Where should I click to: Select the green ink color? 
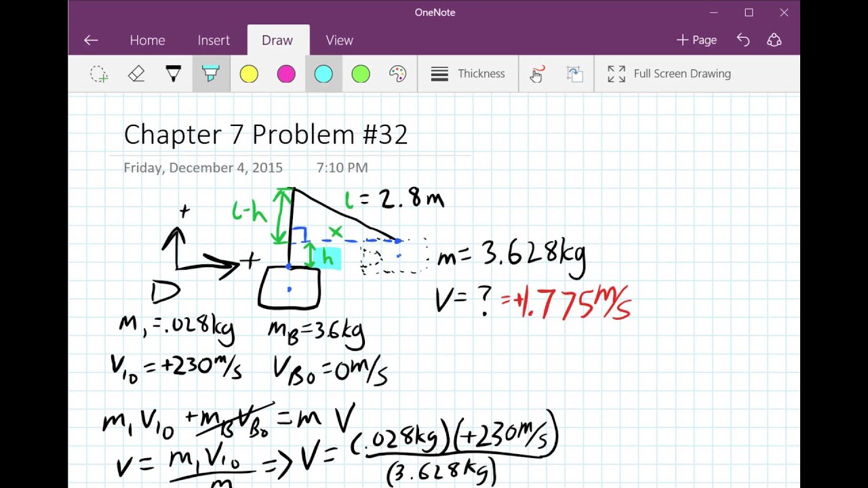[361, 74]
